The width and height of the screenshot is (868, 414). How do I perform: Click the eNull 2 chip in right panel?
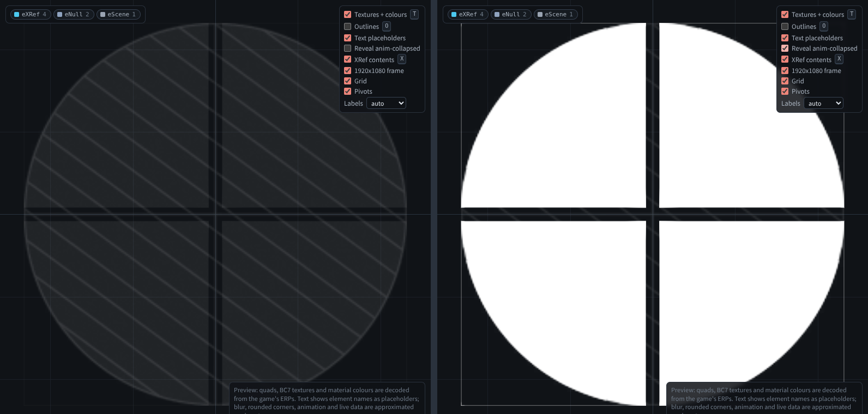[x=511, y=14]
